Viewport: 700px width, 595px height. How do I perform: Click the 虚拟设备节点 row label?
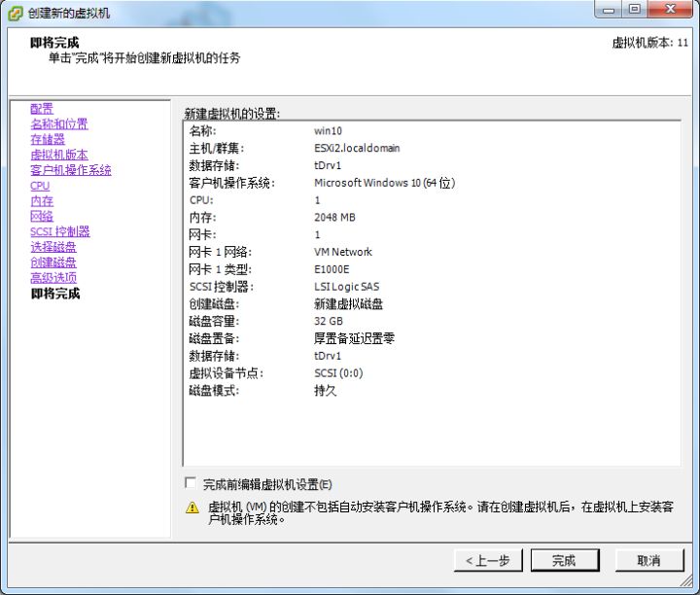226,373
